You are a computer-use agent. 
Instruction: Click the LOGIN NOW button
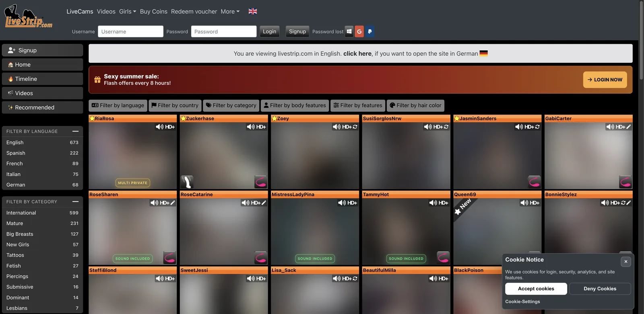605,80
